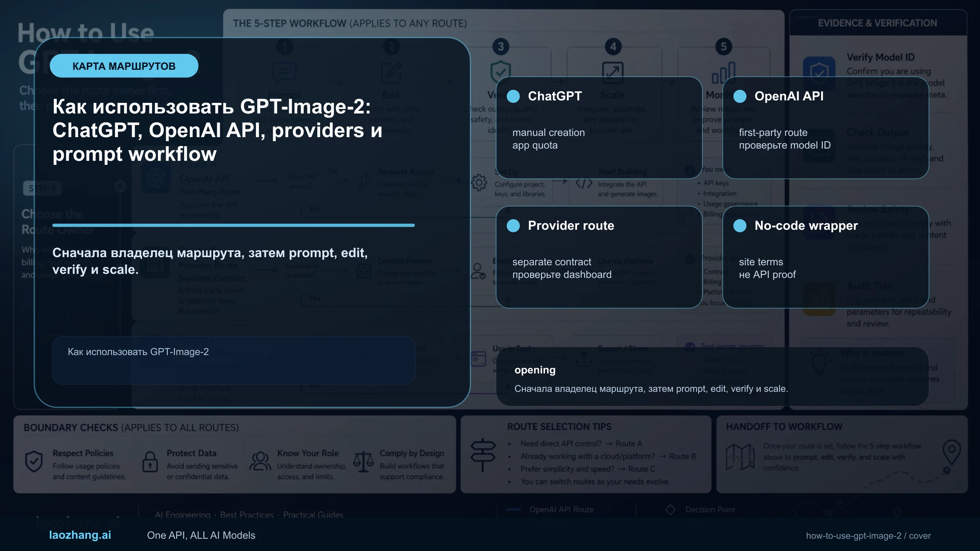Click the Use in Tool window icon
This screenshot has width=980, height=551.
(x=479, y=359)
